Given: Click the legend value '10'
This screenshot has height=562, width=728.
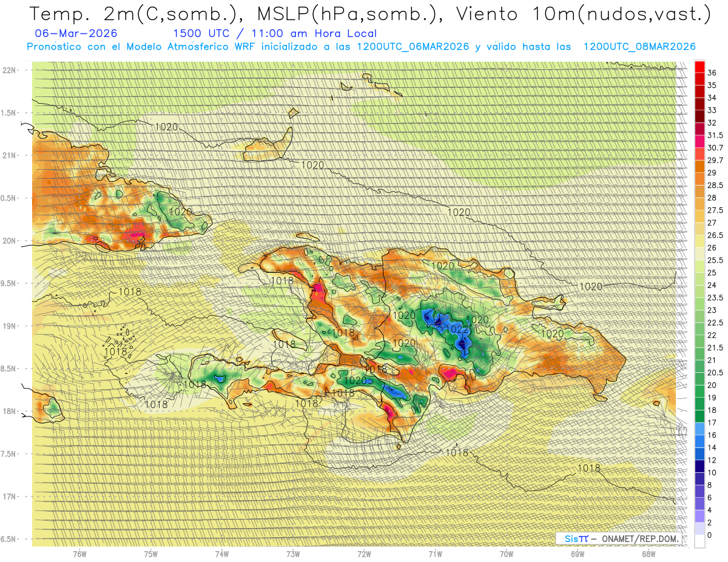Looking at the screenshot, I should click(712, 472).
